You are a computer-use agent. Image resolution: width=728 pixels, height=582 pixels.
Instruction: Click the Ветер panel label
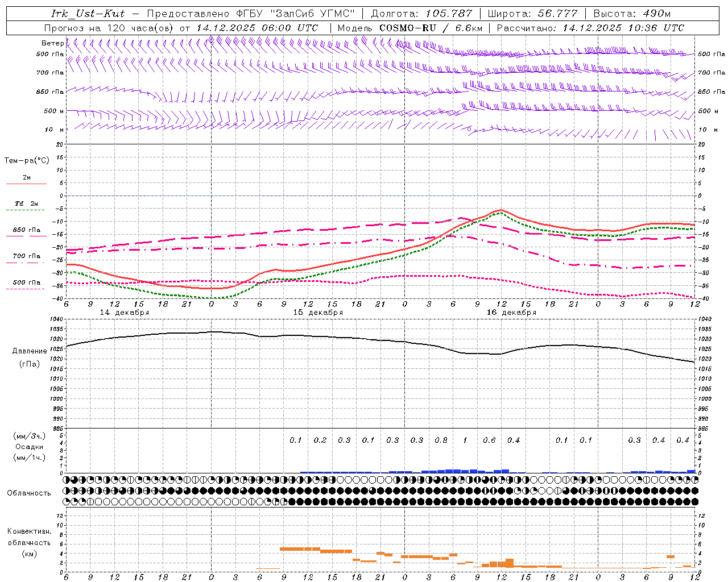click(52, 43)
